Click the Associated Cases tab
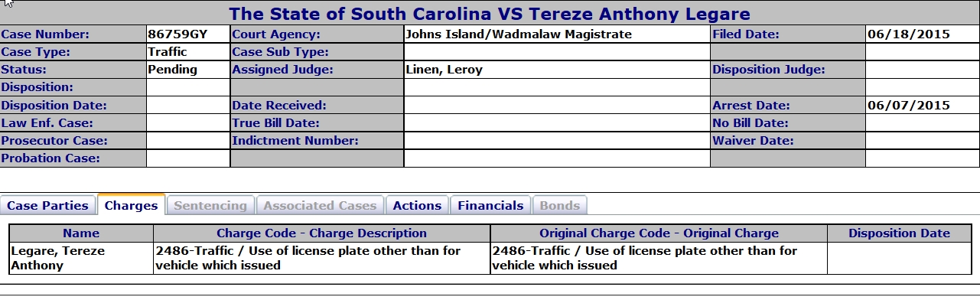 click(320, 205)
